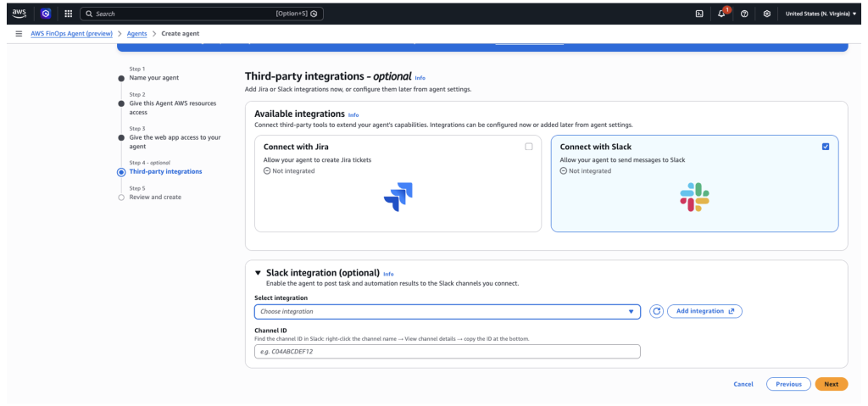The height and width of the screenshot is (406, 868).
Task: Uncheck the Connect with Slack checkbox
Action: [x=826, y=147]
